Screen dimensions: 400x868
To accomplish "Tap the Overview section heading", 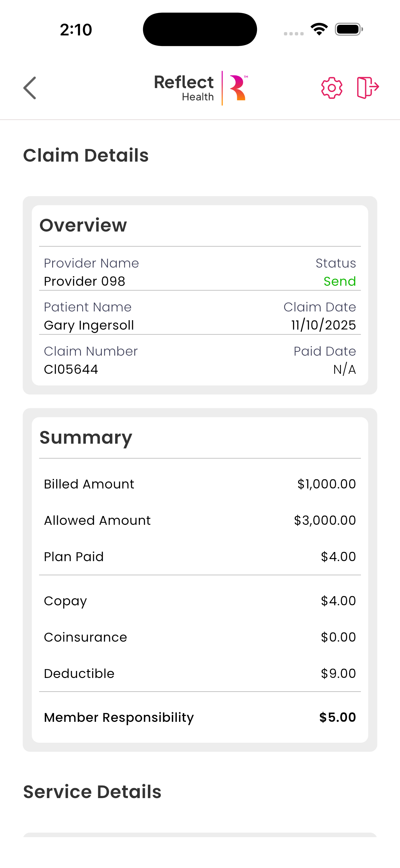I will [x=83, y=225].
